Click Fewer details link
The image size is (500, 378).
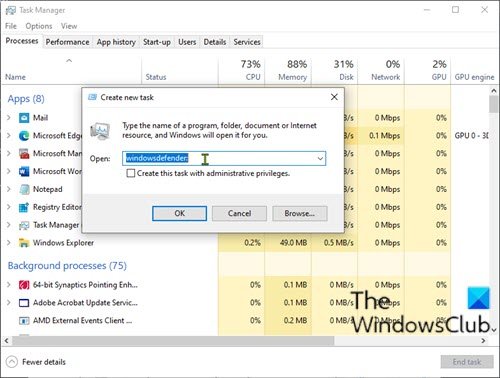point(44,362)
